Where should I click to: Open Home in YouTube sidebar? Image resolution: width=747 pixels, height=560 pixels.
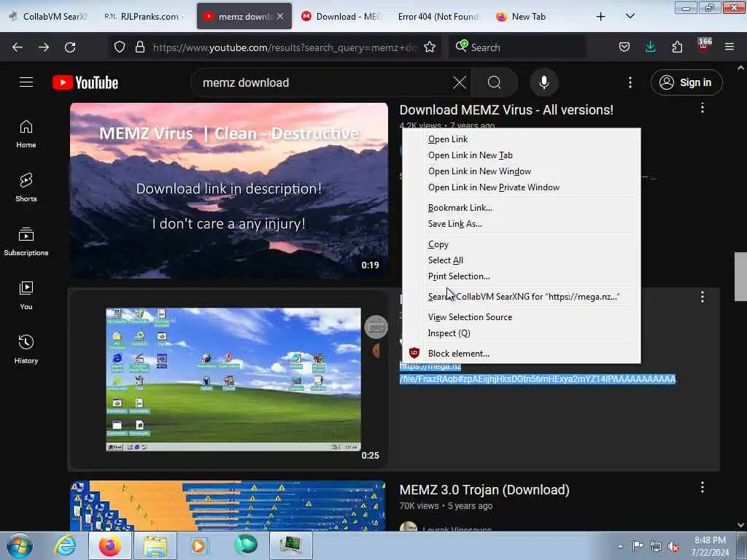tap(26, 134)
